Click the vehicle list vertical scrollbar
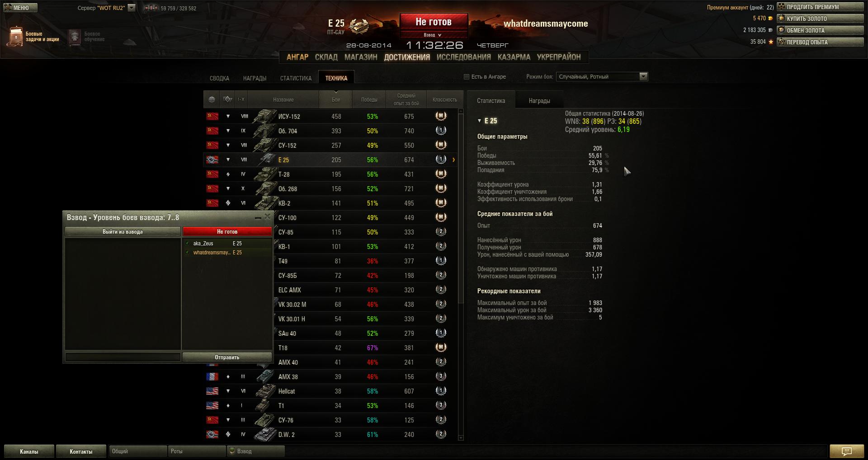The width and height of the screenshot is (868, 460). (x=461, y=208)
